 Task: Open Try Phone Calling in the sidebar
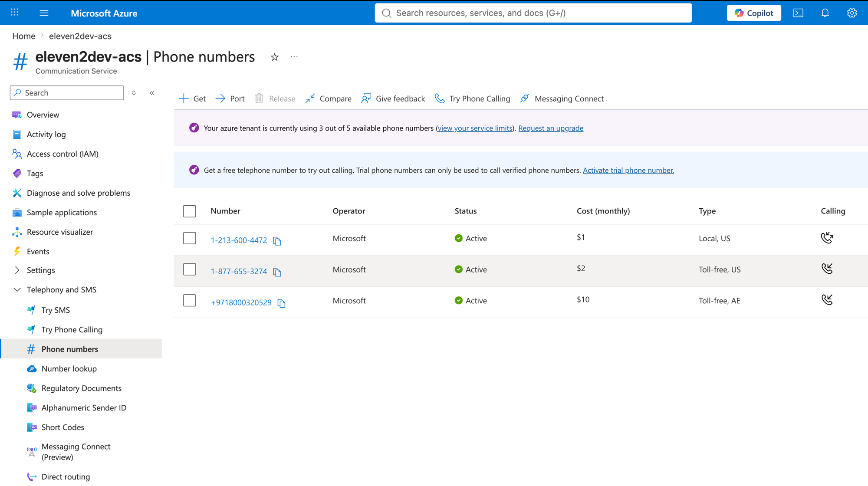click(x=72, y=329)
